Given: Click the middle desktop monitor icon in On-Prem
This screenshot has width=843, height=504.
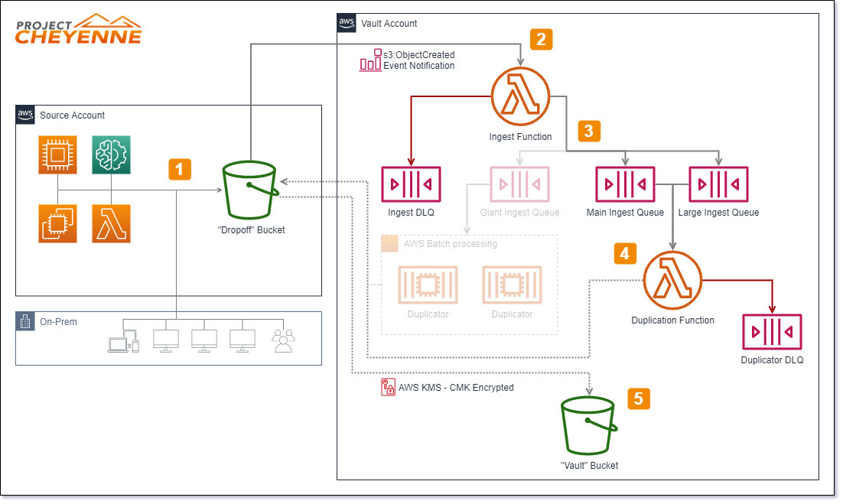Looking at the screenshot, I should 204,341.
